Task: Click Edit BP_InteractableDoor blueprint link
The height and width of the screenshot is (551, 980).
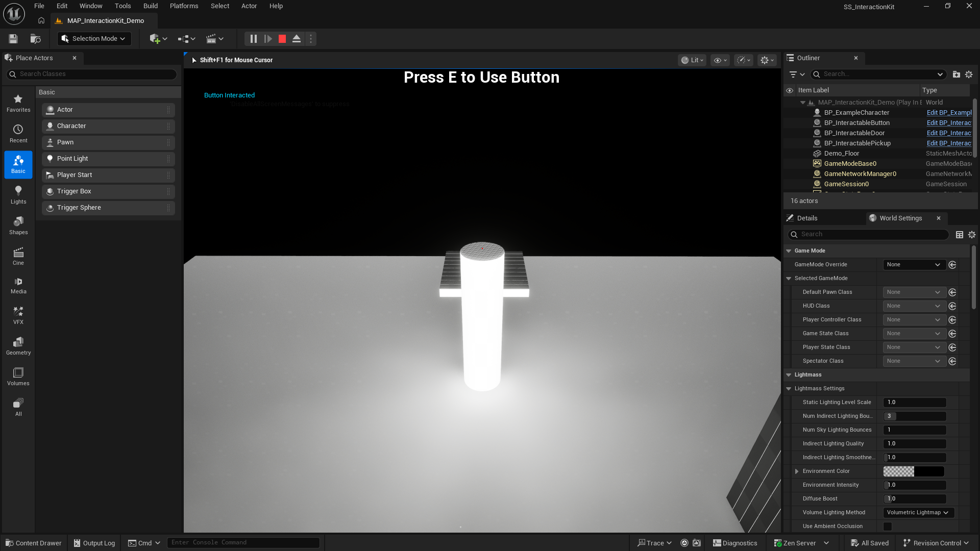Action: tap(949, 133)
